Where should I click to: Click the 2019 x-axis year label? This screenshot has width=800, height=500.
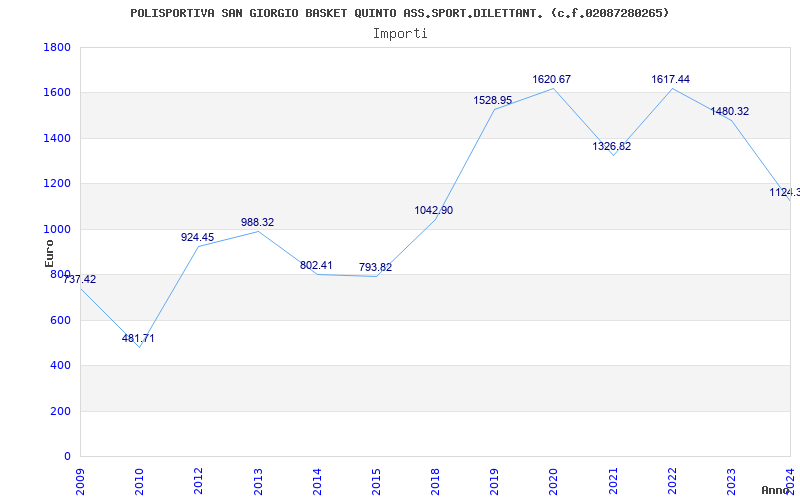click(495, 481)
